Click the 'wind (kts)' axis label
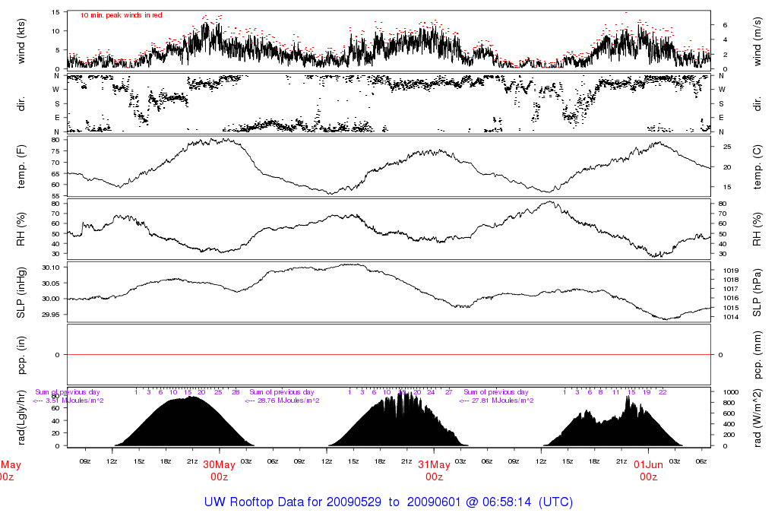The height and width of the screenshot is (532, 778). point(21,41)
